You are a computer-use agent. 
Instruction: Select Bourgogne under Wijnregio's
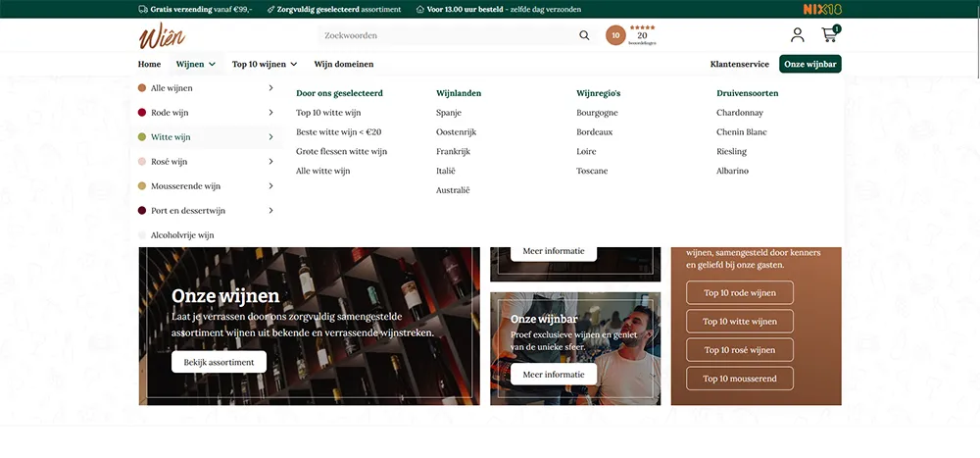click(x=597, y=113)
